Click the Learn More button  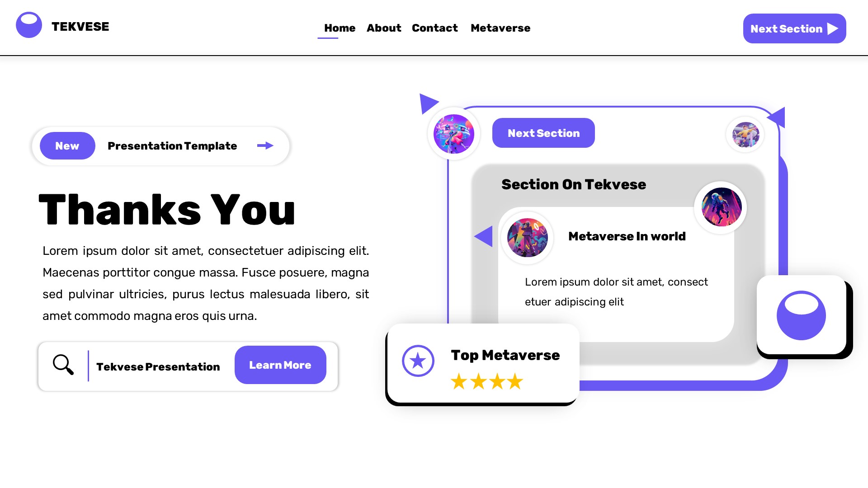[280, 365]
